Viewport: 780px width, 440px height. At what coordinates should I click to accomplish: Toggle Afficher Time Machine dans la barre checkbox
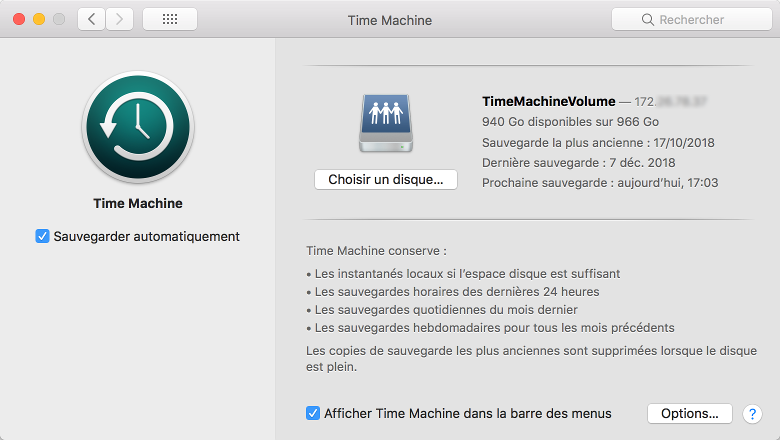(313, 413)
